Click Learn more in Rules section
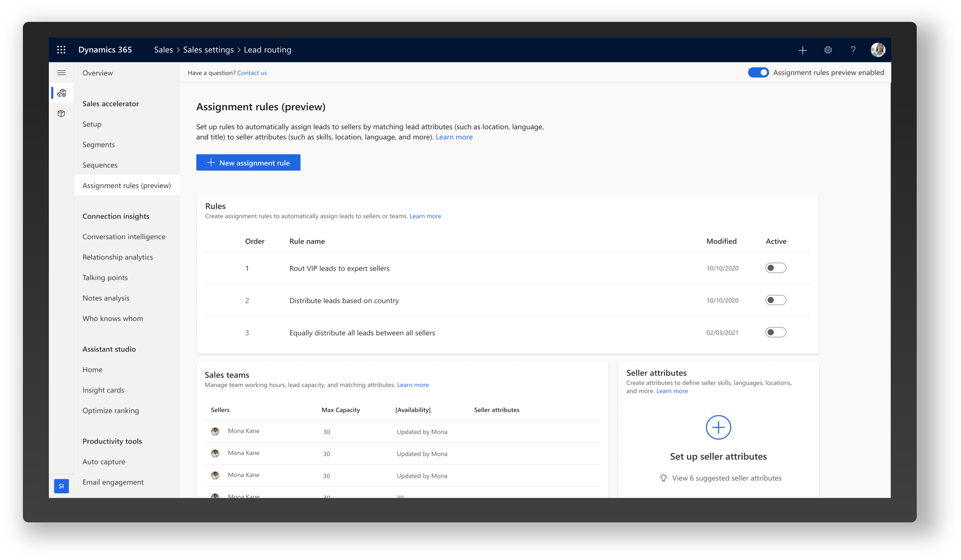 (425, 216)
